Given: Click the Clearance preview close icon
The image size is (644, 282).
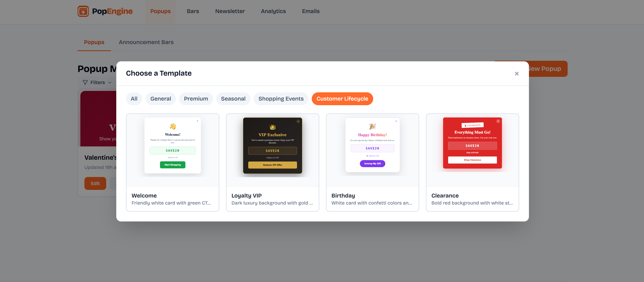Looking at the screenshot, I should (x=498, y=121).
